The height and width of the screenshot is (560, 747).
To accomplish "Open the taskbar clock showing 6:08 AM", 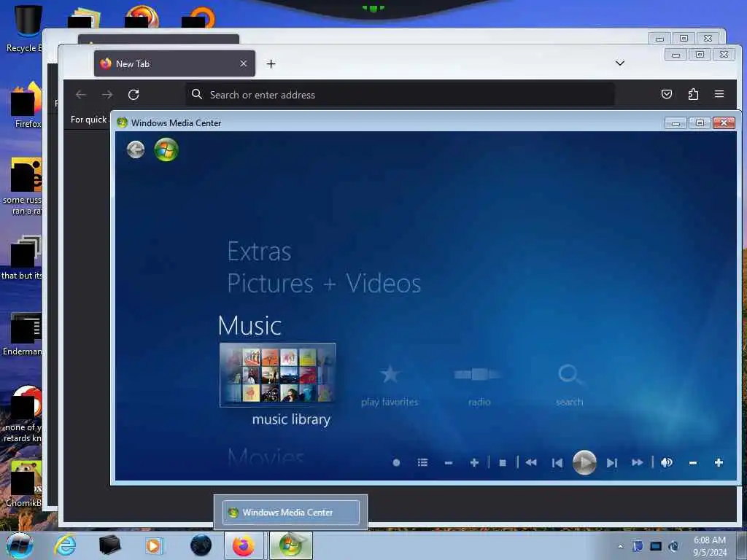I will pyautogui.click(x=710, y=546).
